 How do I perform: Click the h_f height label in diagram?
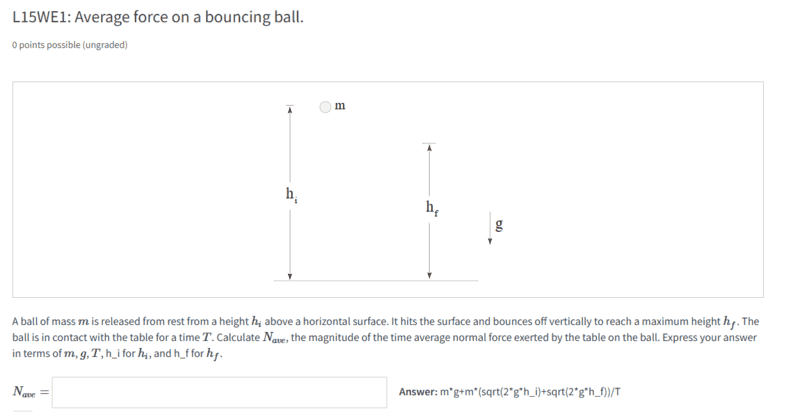(431, 209)
